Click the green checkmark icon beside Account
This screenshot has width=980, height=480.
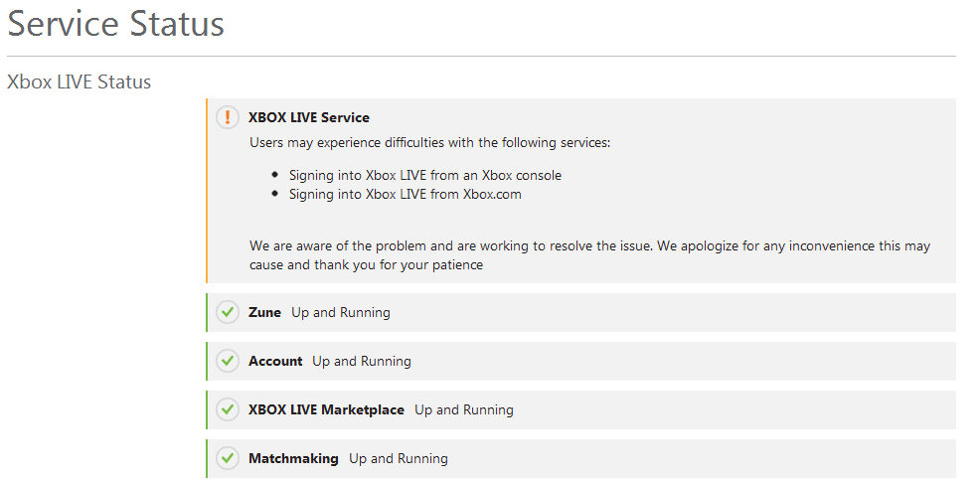click(228, 361)
